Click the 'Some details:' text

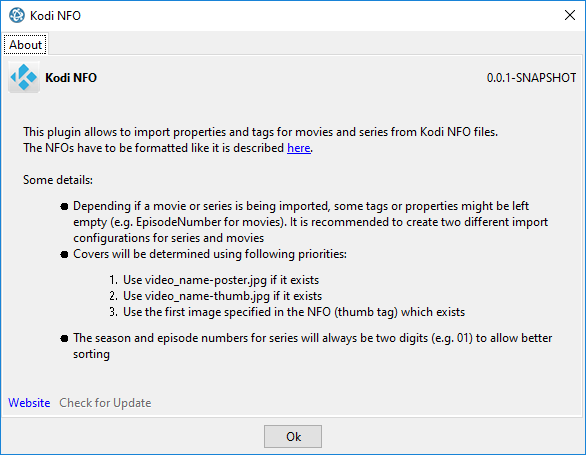click(x=58, y=180)
